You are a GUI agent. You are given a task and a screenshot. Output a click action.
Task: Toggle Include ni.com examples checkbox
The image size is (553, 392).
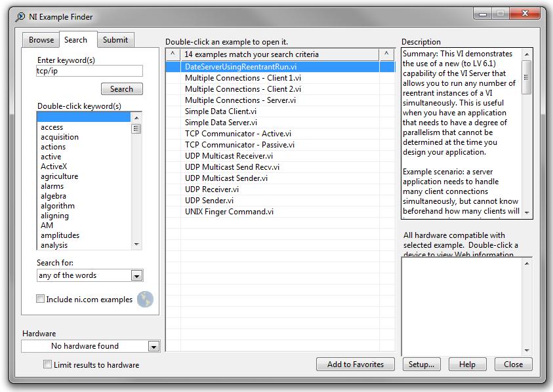[x=40, y=299]
